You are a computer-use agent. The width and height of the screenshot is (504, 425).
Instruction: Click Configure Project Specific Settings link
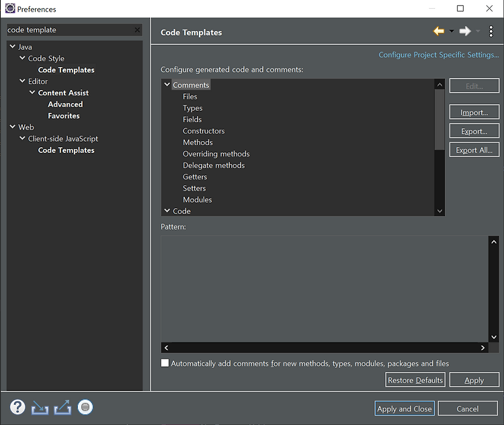439,54
